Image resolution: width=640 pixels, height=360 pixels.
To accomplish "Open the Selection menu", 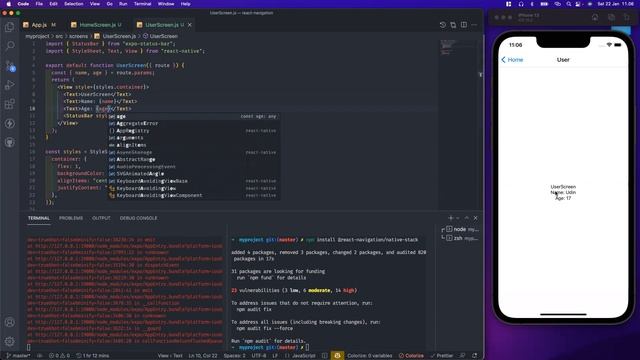I will [x=74, y=4].
